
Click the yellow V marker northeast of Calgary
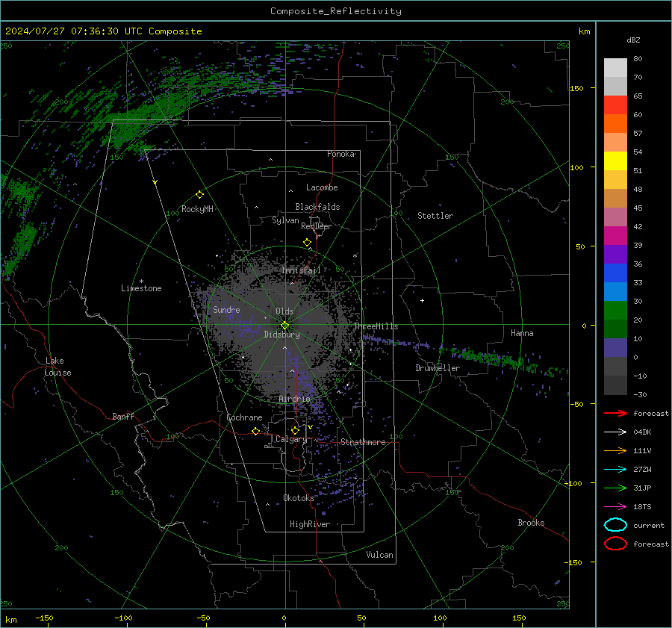[x=310, y=427]
